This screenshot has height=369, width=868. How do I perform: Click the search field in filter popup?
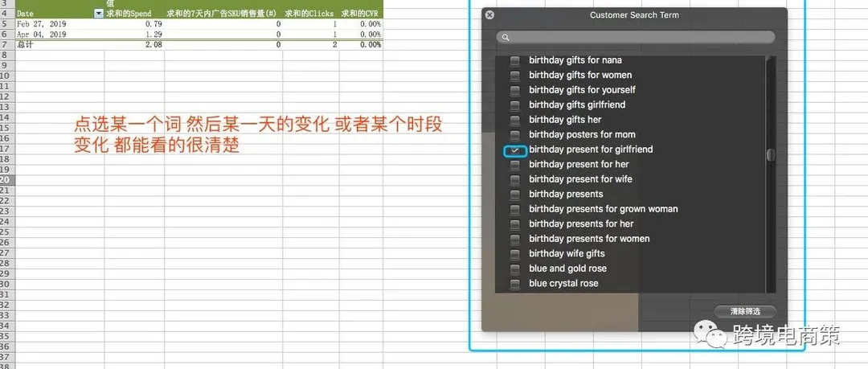pyautogui.click(x=635, y=37)
